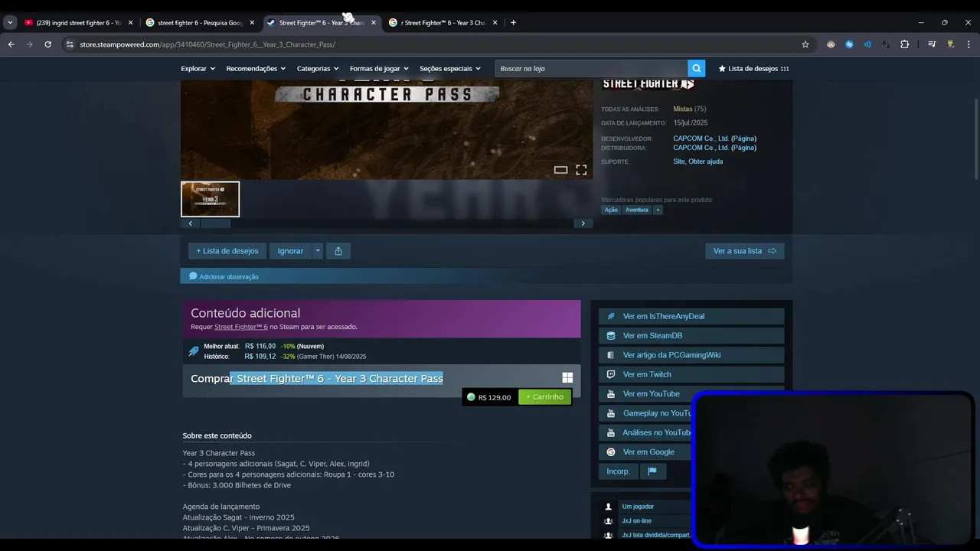
Task: Open Adicionar observação
Action: pos(228,276)
